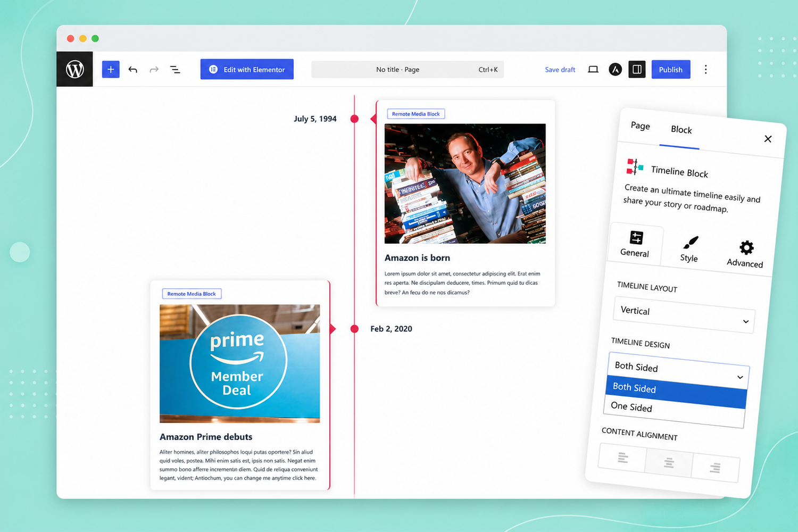Switch to the Block tab
Image resolution: width=798 pixels, height=532 pixels.
click(x=681, y=130)
